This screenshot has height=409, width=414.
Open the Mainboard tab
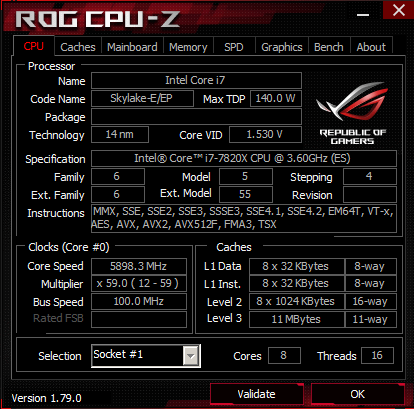pos(132,47)
